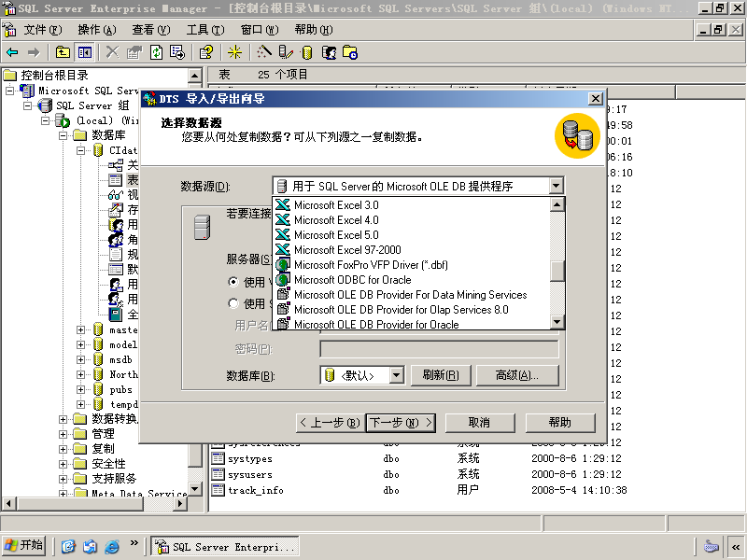Expand hidden system tray icons chevron
The height and width of the screenshot is (560, 747).
pyautogui.click(x=736, y=547)
